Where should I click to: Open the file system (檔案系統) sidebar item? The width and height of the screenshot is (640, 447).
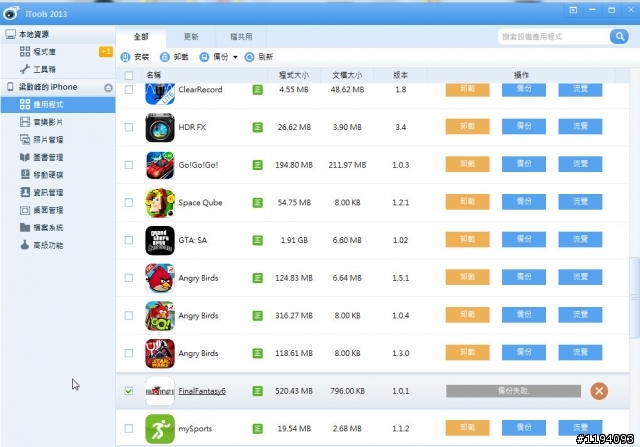58,228
